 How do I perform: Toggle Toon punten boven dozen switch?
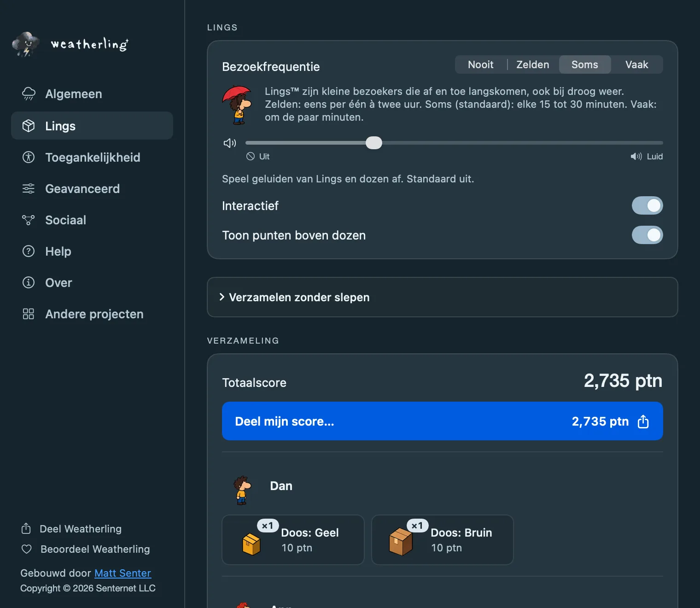(647, 235)
